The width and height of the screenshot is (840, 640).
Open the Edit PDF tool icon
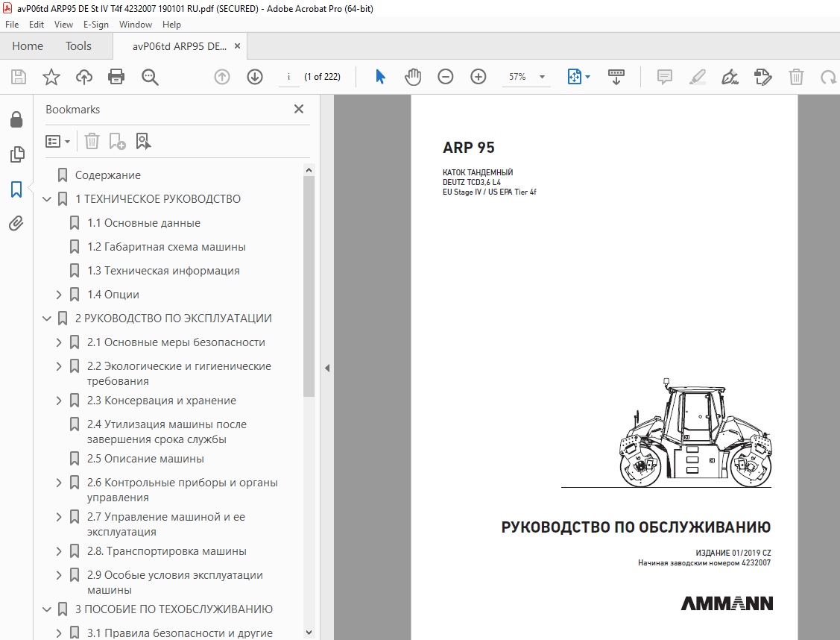pos(763,77)
